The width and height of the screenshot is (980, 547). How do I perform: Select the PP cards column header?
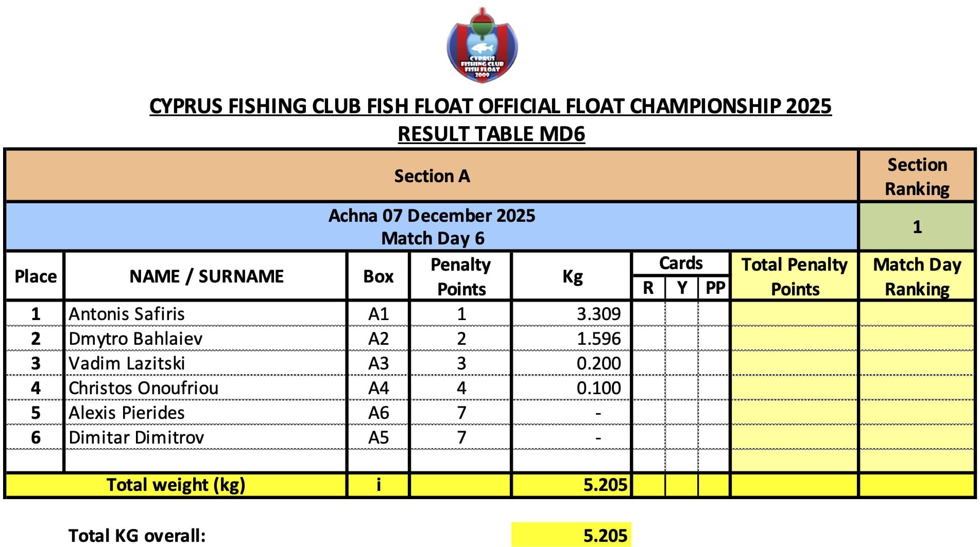point(714,288)
